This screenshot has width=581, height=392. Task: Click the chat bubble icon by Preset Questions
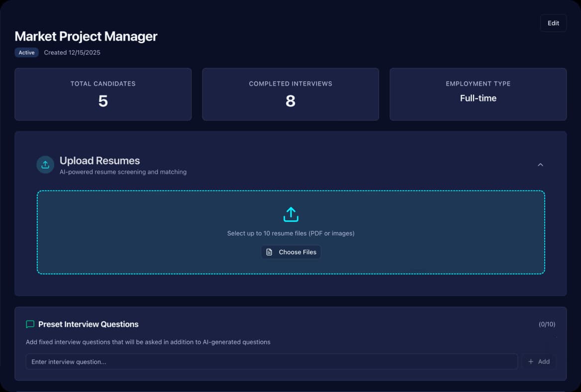30,324
